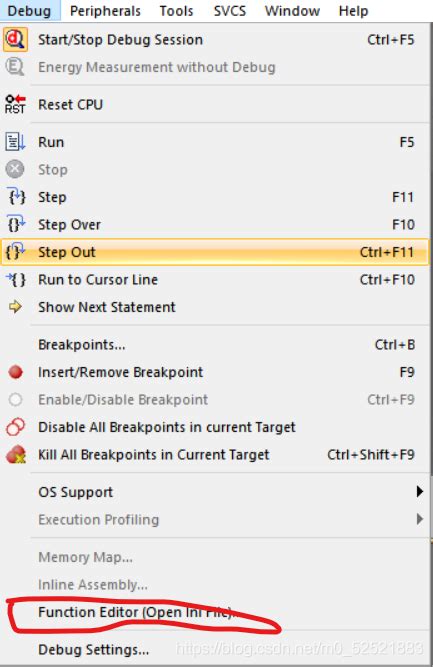Viewport: 433px width, 667px height.
Task: Expand the Execution Profiling submenu arrow
Action: [420, 519]
